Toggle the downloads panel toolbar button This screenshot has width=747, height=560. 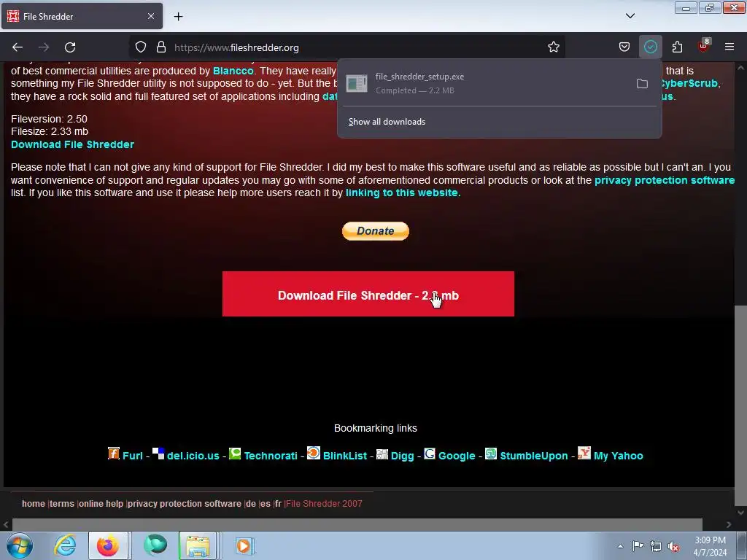pos(650,47)
